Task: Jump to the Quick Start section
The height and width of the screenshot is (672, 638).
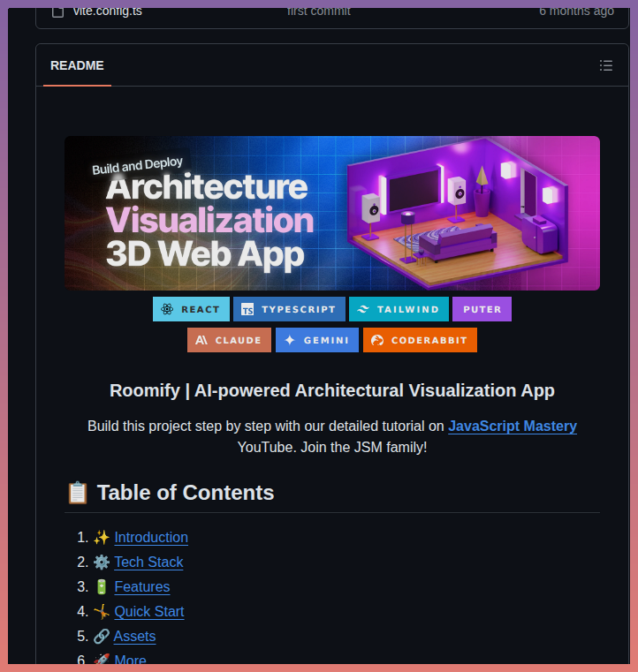Action: pos(149,612)
